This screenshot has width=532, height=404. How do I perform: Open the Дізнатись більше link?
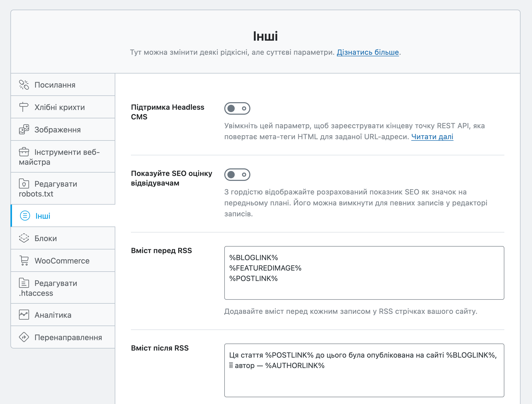tap(368, 52)
